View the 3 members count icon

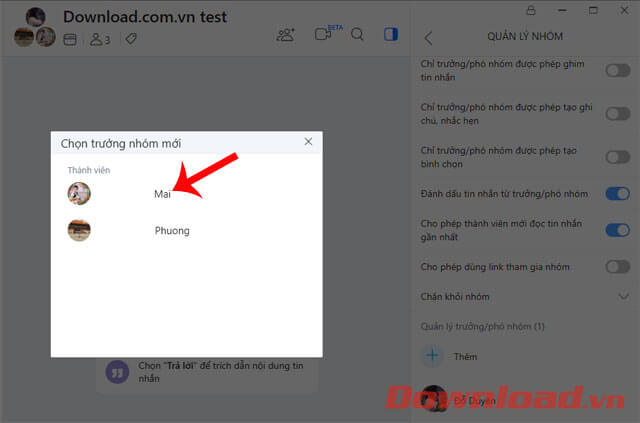coord(100,39)
